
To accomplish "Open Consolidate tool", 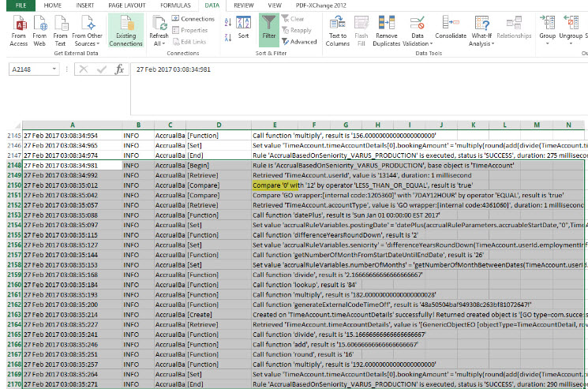I will tap(451, 28).
